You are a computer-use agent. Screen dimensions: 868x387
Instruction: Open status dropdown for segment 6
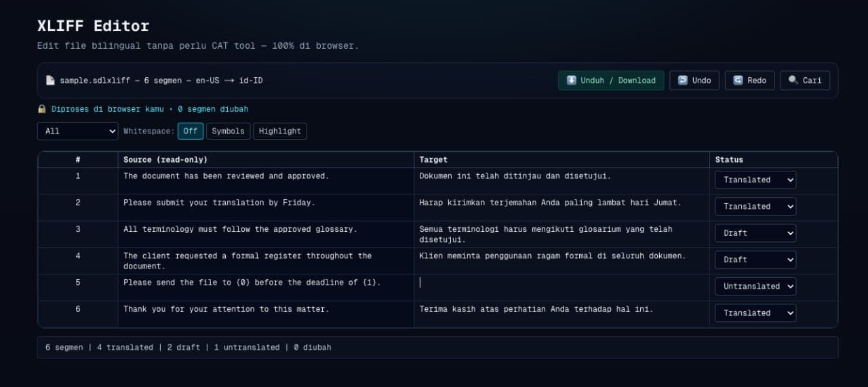pos(755,312)
